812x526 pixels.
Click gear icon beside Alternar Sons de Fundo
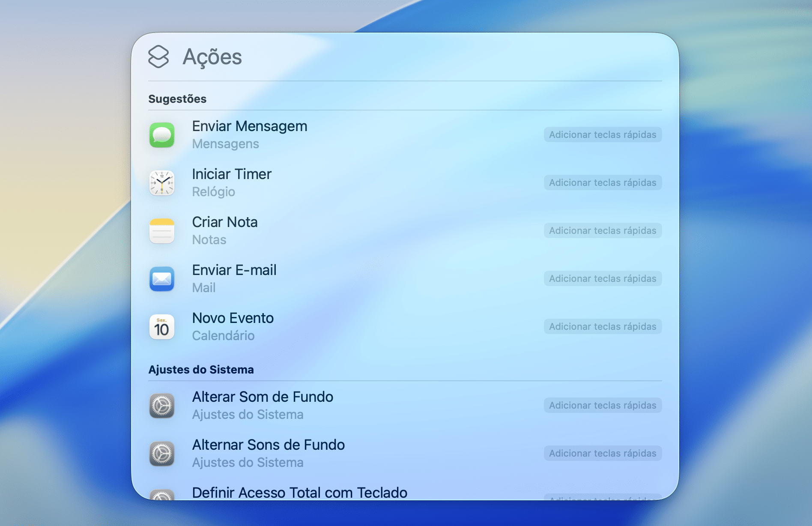click(162, 454)
